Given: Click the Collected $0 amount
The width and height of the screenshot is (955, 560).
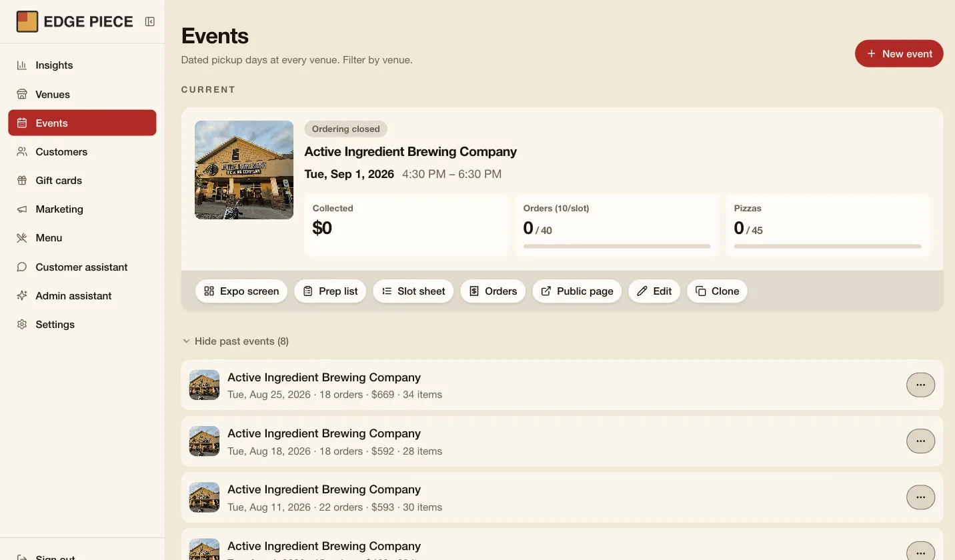Looking at the screenshot, I should [322, 228].
